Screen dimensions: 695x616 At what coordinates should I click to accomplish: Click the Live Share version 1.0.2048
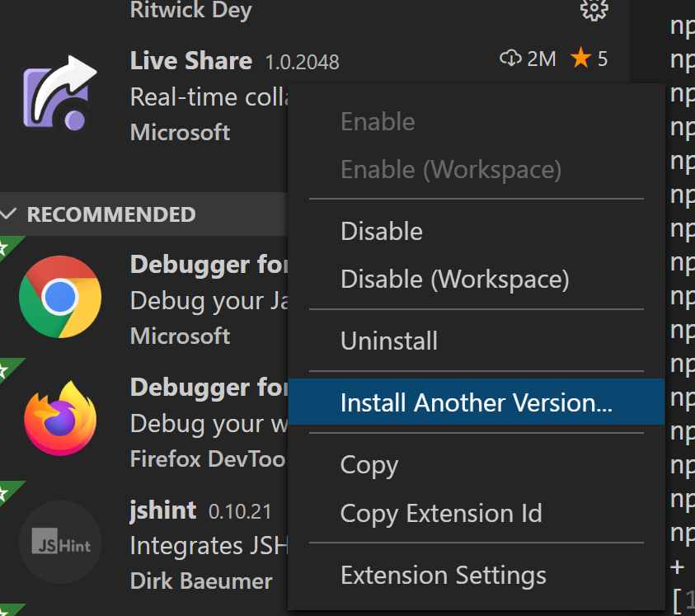(x=302, y=62)
